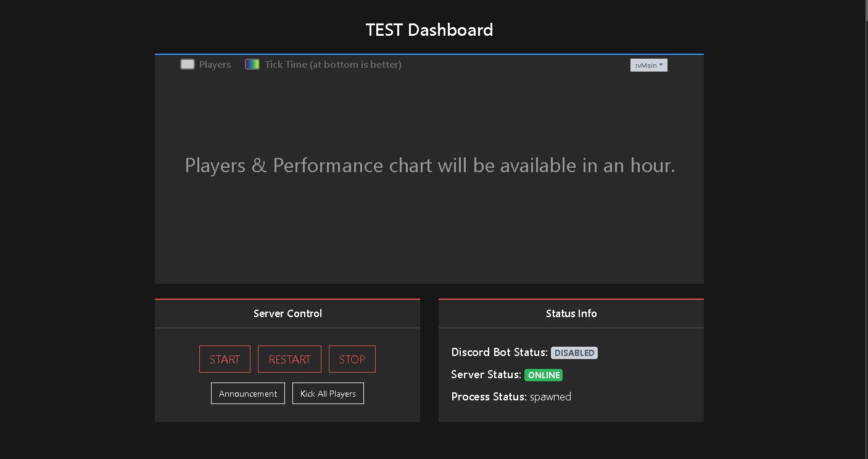Open the svMain thread dropdown
This screenshot has width=868, height=459.
pyautogui.click(x=648, y=65)
